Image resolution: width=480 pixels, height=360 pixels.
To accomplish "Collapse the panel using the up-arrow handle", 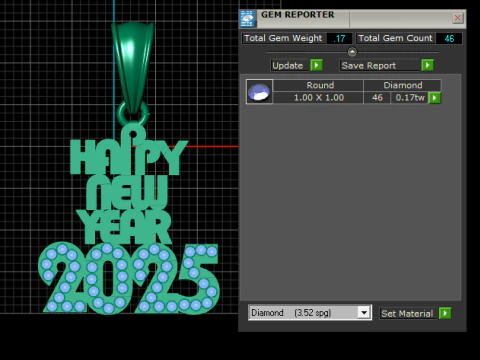I will (352, 52).
